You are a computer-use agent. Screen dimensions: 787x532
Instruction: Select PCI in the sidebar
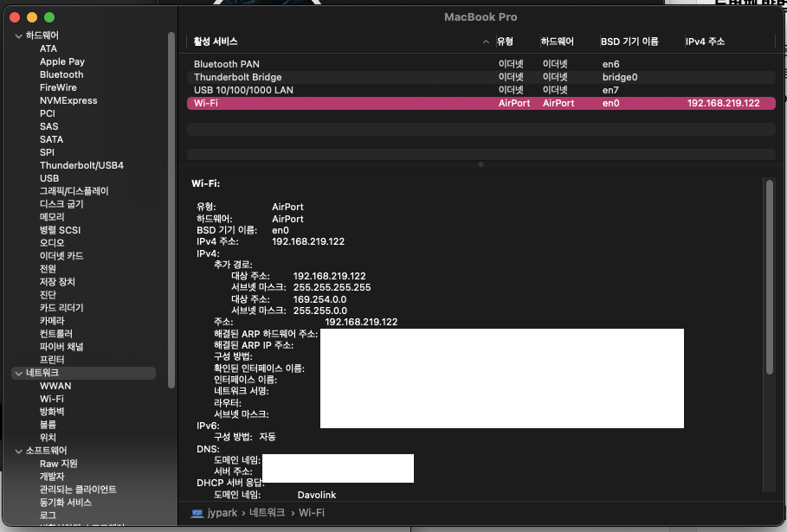47,114
